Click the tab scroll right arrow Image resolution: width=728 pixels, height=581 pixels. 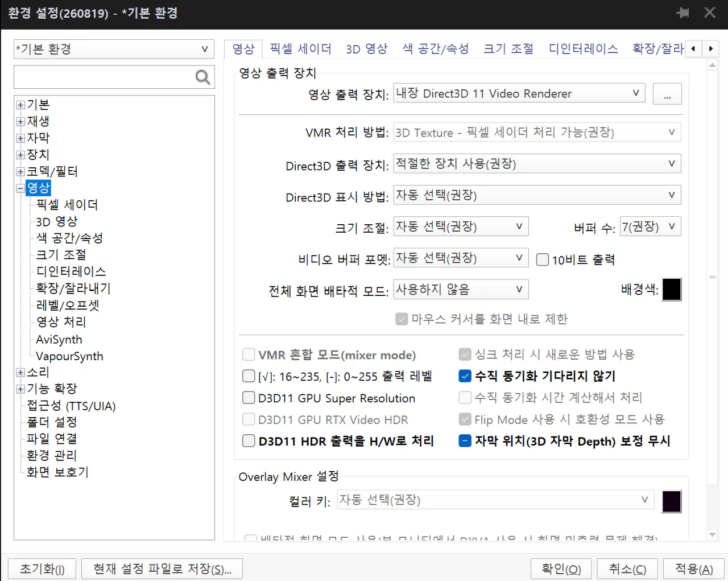point(710,49)
